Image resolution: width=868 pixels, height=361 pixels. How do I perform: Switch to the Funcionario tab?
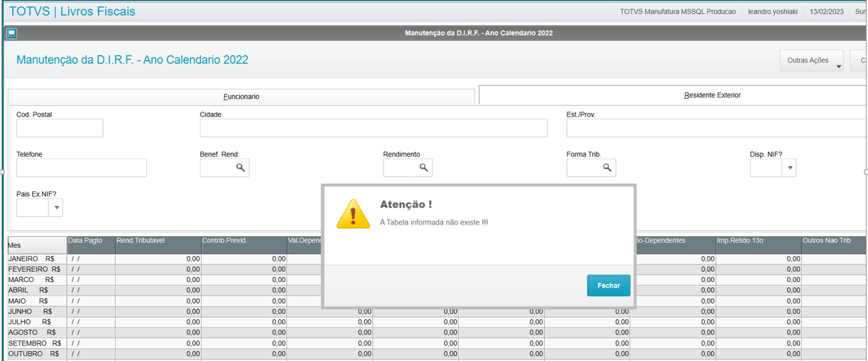(242, 97)
